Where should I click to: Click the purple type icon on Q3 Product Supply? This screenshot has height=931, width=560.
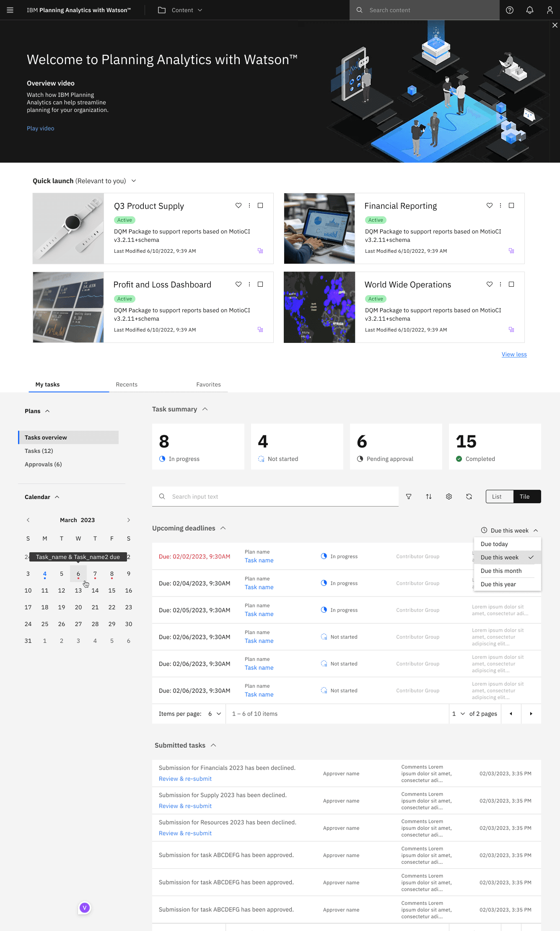pos(260,251)
